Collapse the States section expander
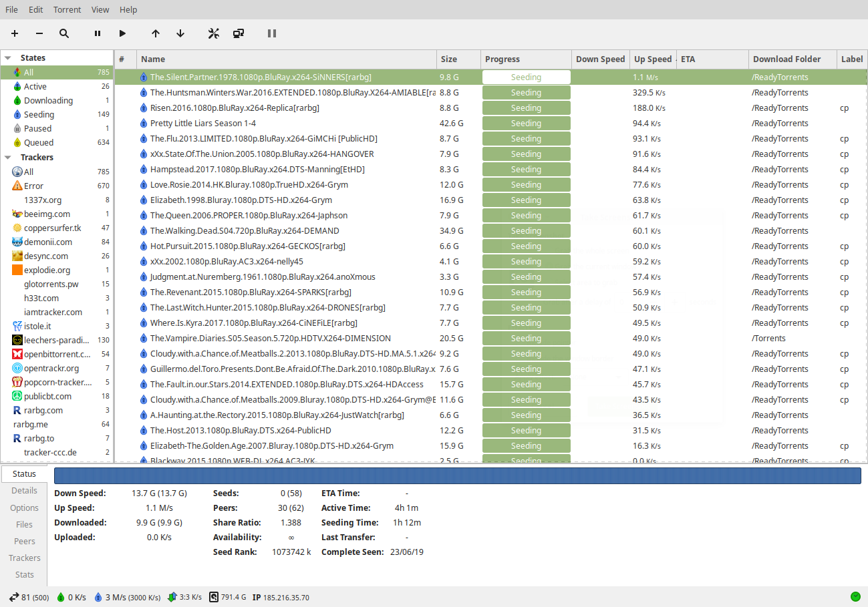Screen dimensions: 868x607 coord(8,58)
